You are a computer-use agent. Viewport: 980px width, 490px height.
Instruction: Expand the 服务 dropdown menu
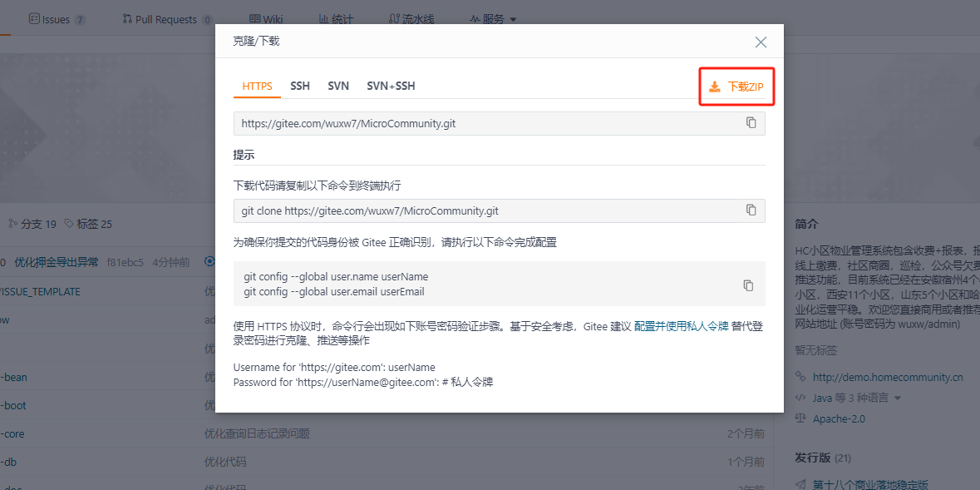493,18
